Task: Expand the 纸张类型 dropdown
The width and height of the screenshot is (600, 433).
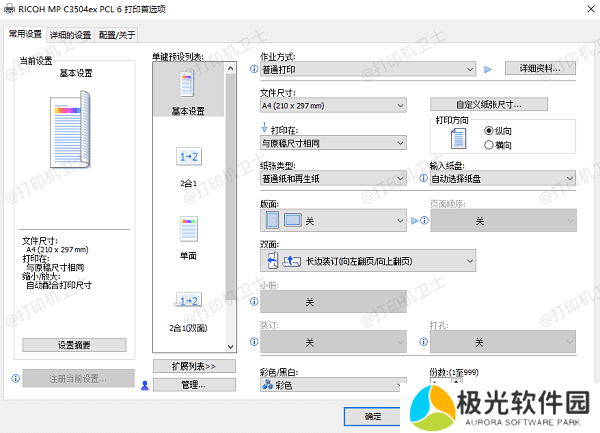Action: [331, 178]
